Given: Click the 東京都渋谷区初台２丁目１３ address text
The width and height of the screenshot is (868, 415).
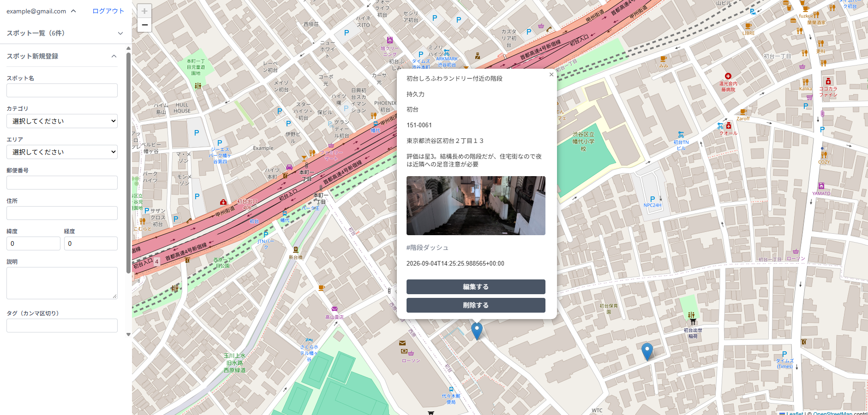Looking at the screenshot, I should (445, 141).
